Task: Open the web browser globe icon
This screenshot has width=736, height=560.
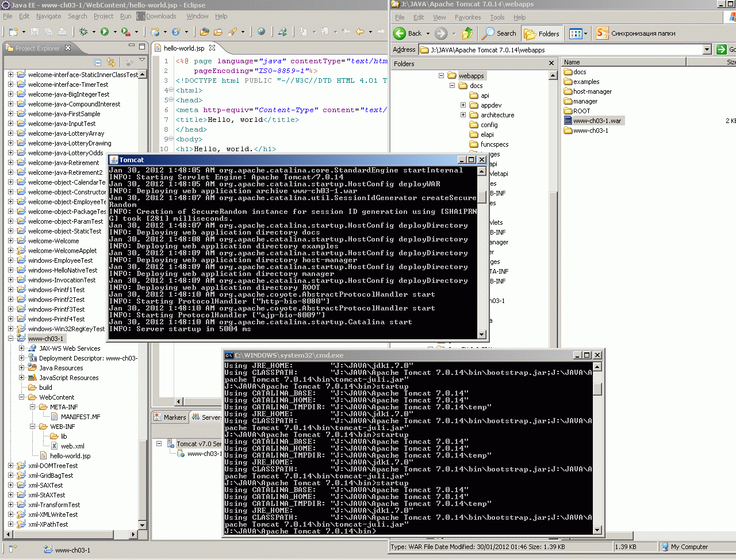Action: (x=261, y=32)
